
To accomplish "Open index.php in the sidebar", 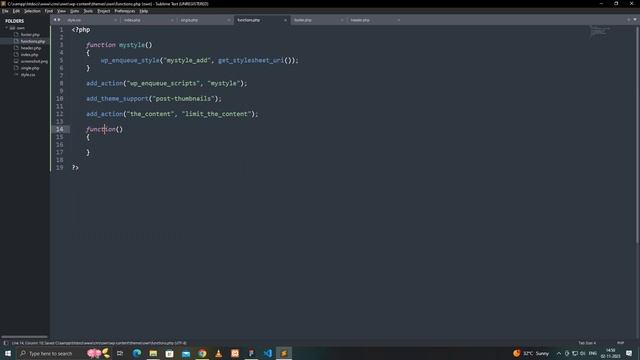I will coord(29,55).
